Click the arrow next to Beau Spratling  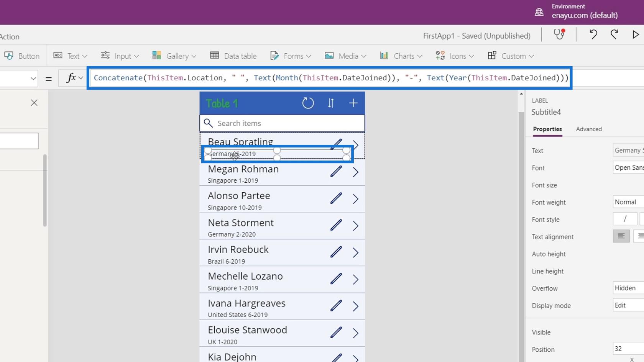[x=356, y=145]
